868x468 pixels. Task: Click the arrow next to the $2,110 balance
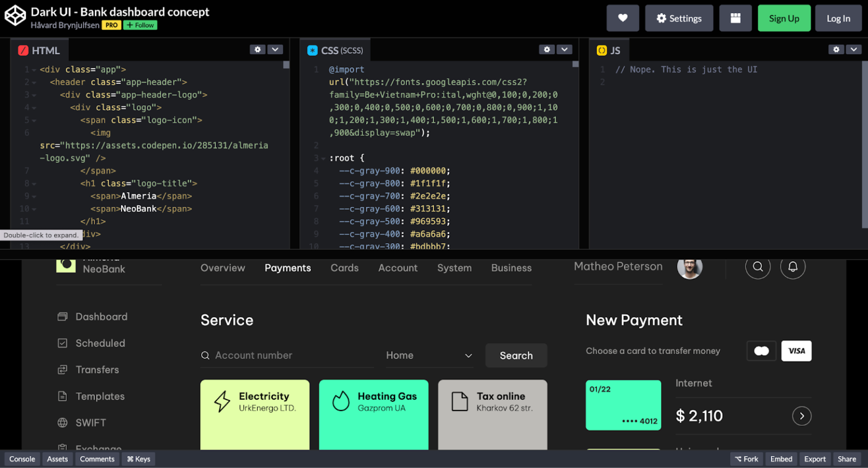[801, 415]
